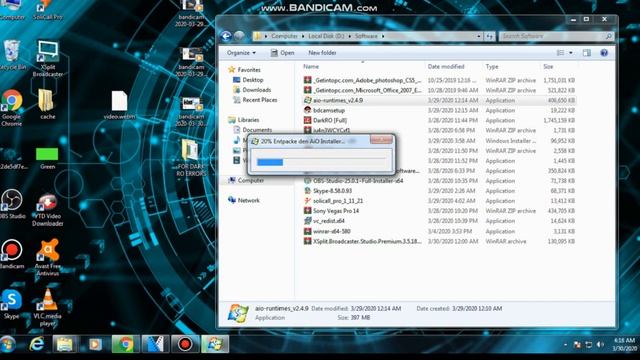Switch to Bandicam recorder in taskbar
Viewport: 640px width, 360px height.
[x=184, y=344]
